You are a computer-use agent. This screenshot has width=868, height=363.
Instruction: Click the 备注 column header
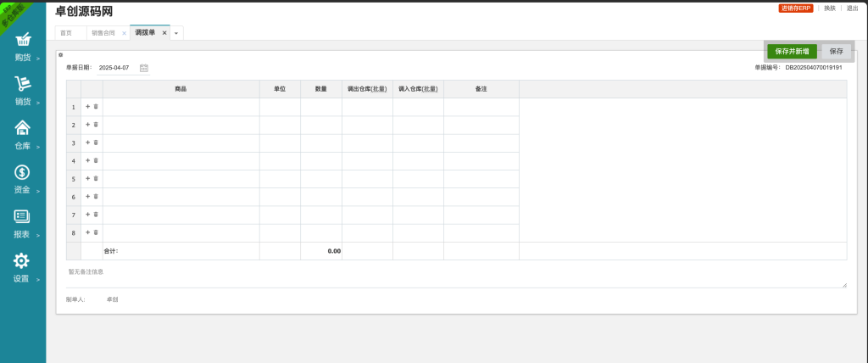(481, 89)
